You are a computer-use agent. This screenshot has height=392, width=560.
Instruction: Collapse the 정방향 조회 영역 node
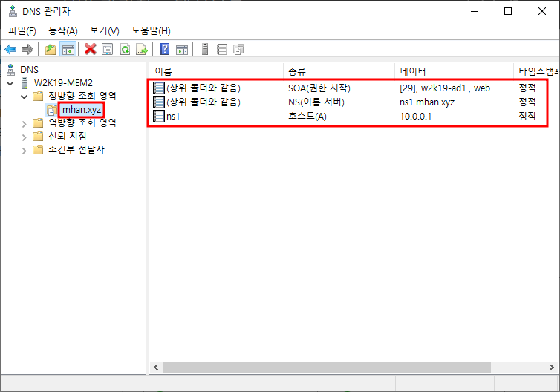click(x=24, y=97)
